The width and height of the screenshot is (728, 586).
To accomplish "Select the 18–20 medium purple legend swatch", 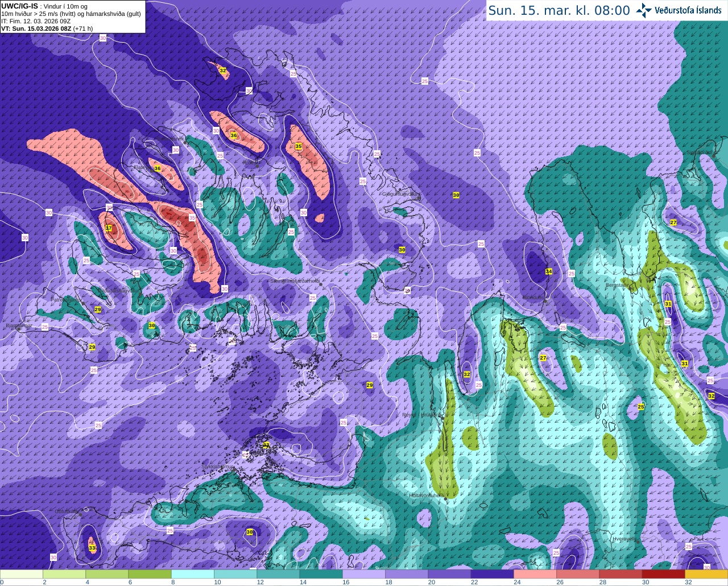I will tap(407, 573).
